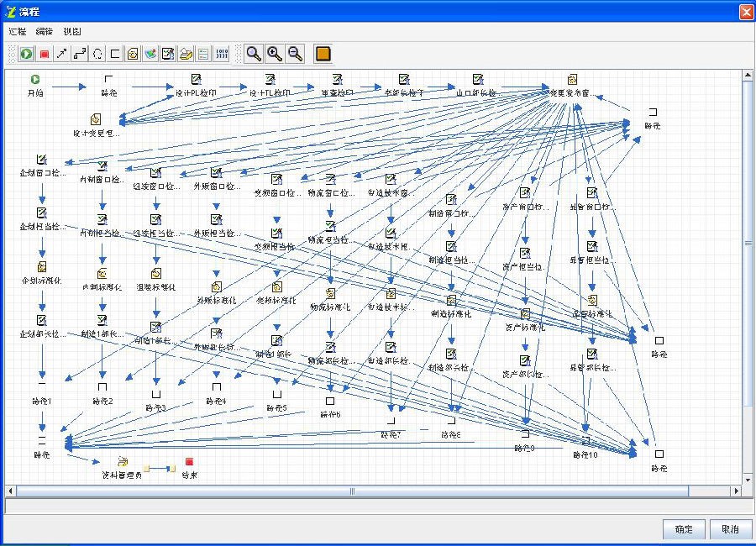Select the red stop-node toolbar icon

[x=45, y=54]
